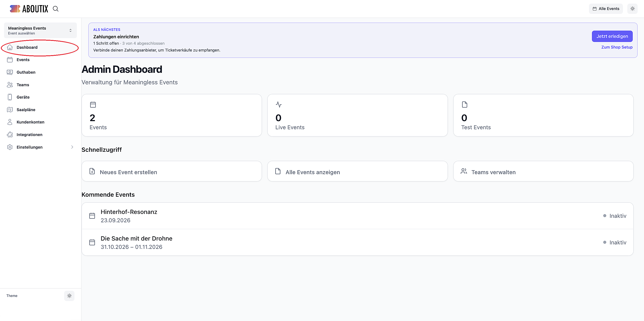Open search via the magnifier icon

55,9
